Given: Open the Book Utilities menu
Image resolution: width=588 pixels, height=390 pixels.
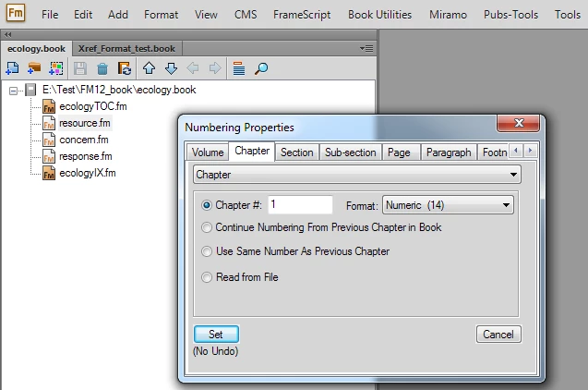Looking at the screenshot, I should click(379, 15).
